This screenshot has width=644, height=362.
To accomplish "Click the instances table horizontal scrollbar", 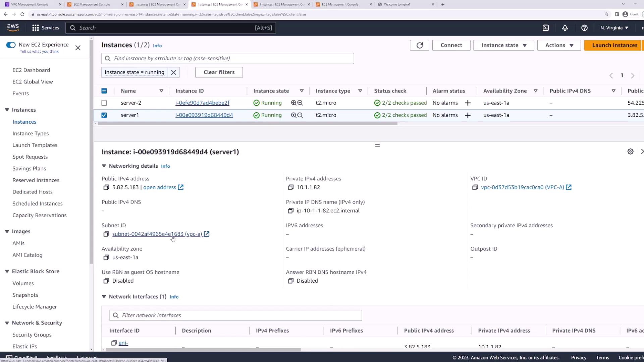I will click(248, 124).
